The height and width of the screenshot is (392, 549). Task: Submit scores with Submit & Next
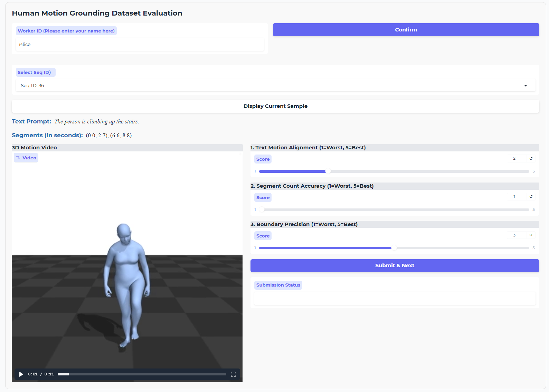(395, 265)
